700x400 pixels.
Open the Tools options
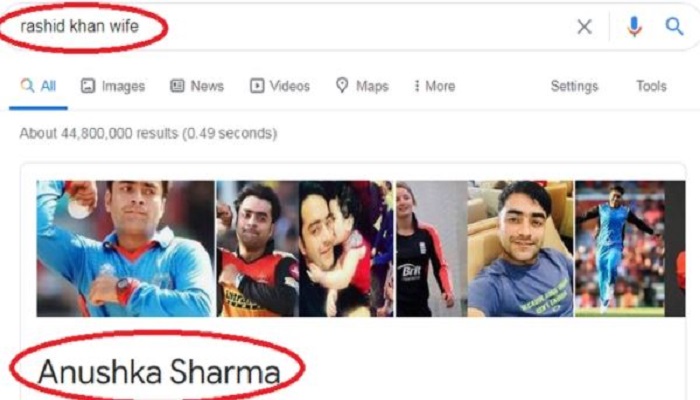tap(651, 86)
